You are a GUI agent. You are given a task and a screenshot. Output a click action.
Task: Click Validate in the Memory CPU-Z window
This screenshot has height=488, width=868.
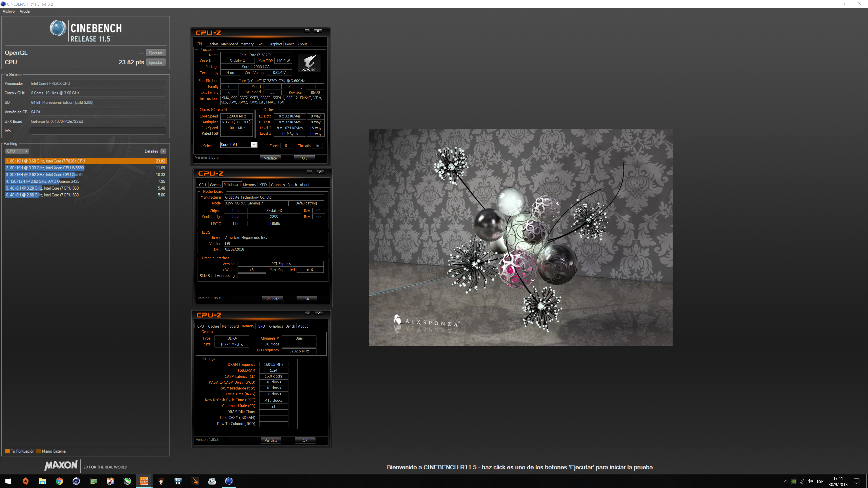click(x=271, y=440)
